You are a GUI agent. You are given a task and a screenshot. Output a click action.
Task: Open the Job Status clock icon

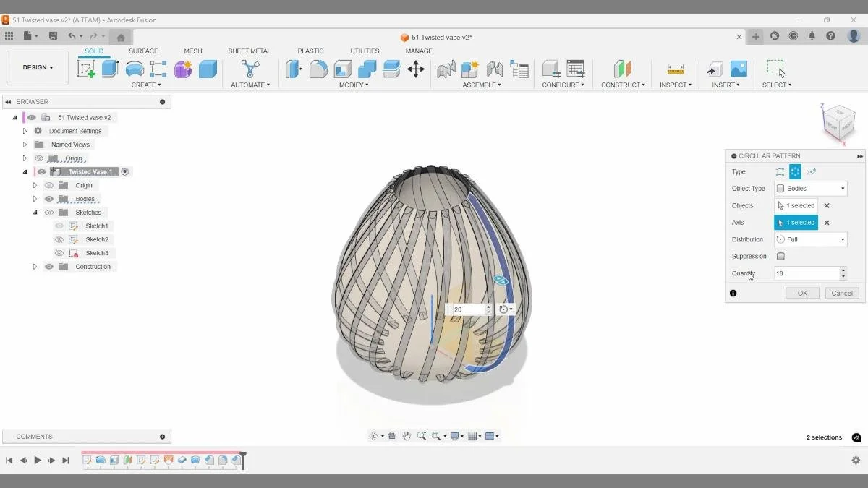(793, 35)
